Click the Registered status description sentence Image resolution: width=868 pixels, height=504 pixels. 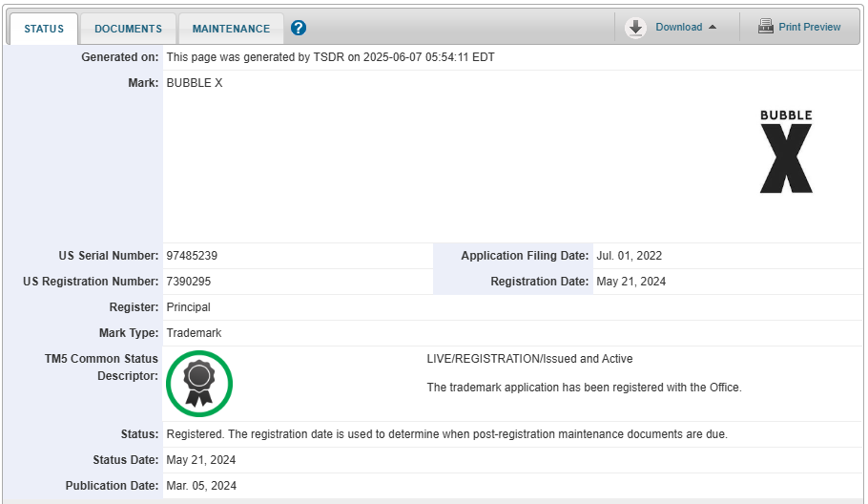(446, 434)
